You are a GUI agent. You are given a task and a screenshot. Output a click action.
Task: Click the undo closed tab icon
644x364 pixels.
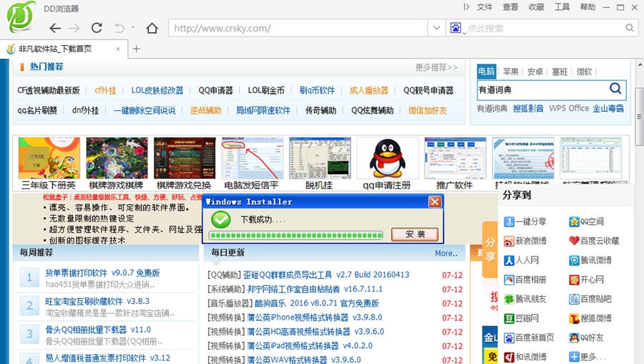click(x=119, y=28)
